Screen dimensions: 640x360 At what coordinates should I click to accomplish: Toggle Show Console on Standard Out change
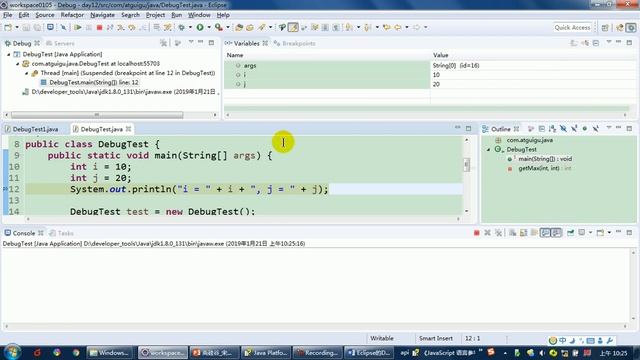point(545,233)
